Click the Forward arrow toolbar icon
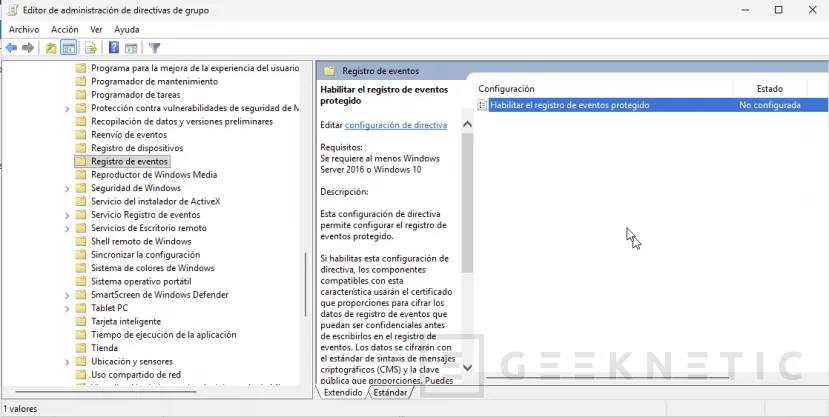This screenshot has height=417, width=829. [28, 48]
